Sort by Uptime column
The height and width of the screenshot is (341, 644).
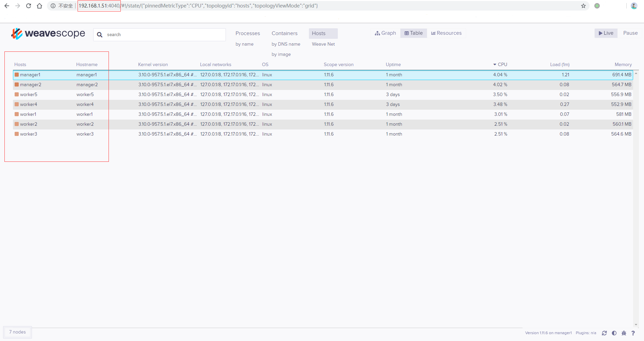tap(393, 65)
